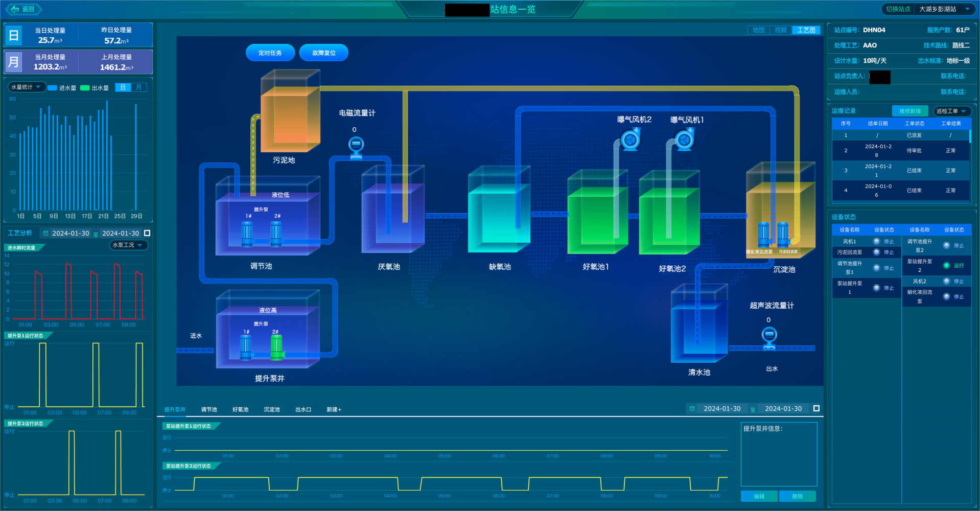Open the 水泵工况 dropdown
Viewport: 980px width, 511px height.
point(128,245)
